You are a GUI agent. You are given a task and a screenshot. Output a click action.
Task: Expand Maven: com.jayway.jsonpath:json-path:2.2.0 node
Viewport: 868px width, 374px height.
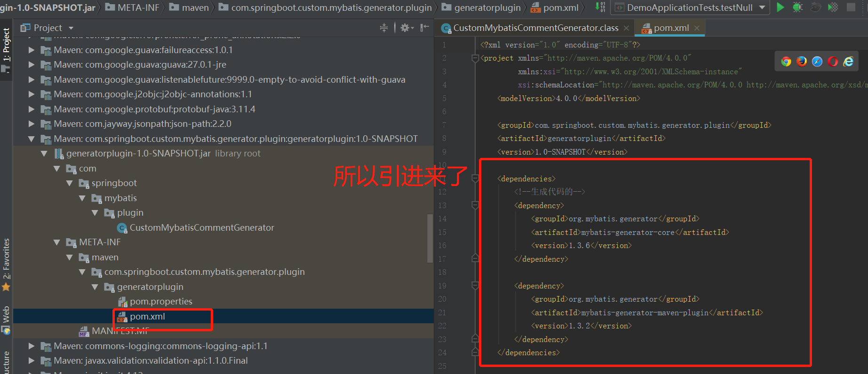32,124
